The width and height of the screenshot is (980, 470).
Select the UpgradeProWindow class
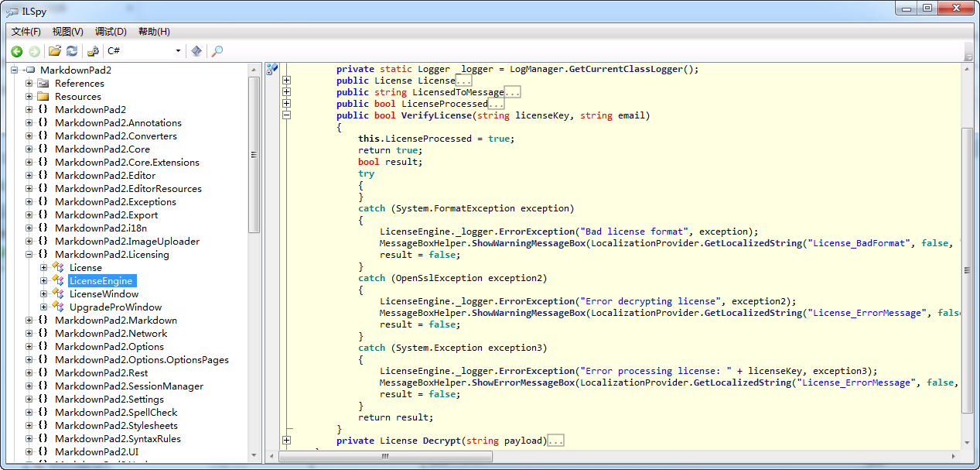click(x=115, y=307)
